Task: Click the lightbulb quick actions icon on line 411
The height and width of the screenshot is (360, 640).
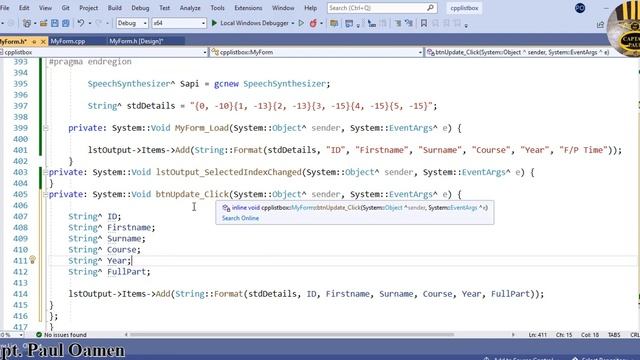Action: coord(32,259)
